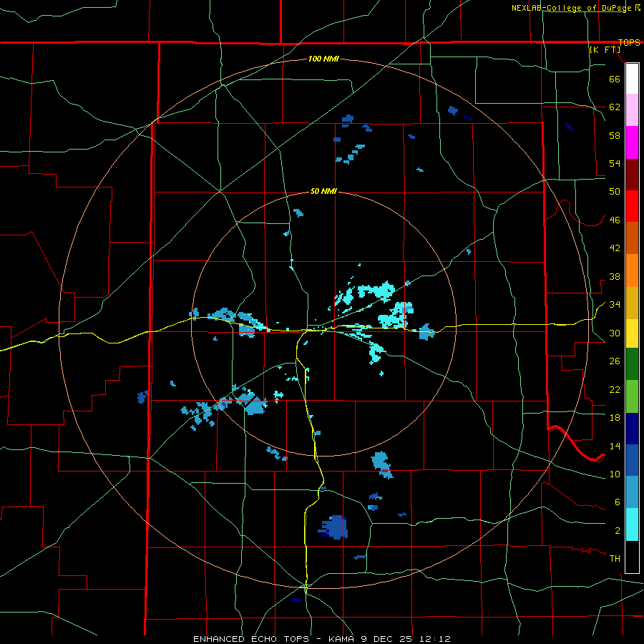
Task: Click the dark red legend color band
Action: 632,174
